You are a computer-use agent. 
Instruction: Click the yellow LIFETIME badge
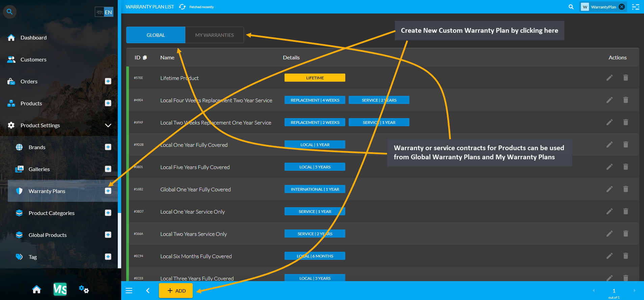pyautogui.click(x=315, y=78)
